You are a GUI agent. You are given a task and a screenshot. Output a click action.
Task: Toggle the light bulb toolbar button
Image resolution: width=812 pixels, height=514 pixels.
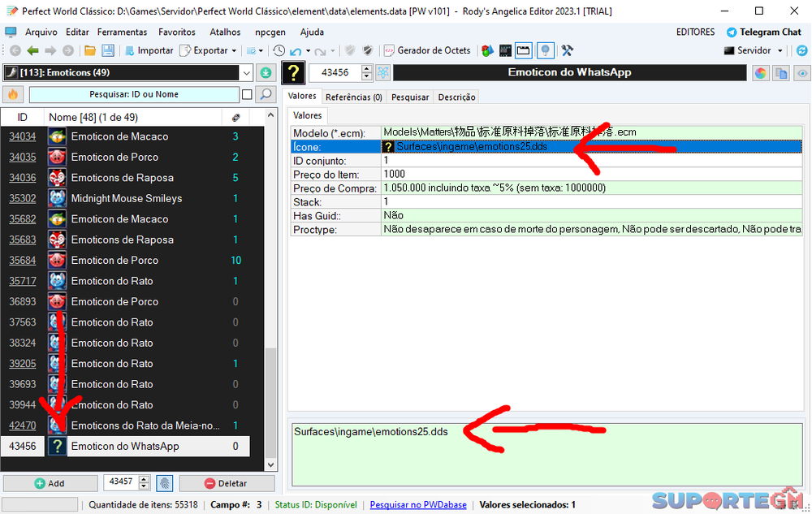point(546,50)
